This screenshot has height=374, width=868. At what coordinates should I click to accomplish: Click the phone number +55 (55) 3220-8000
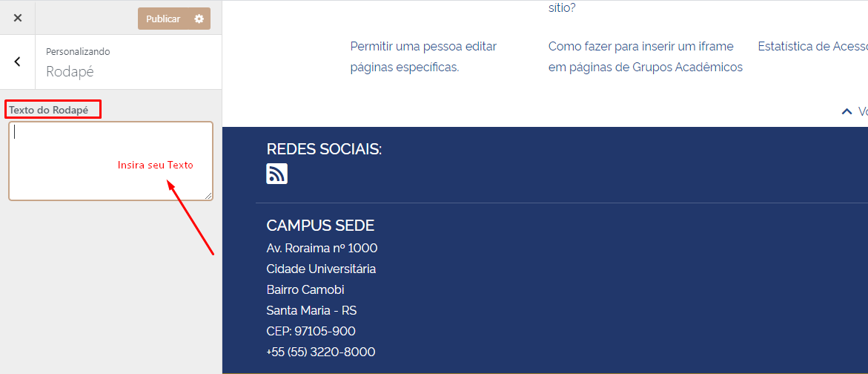pyautogui.click(x=320, y=352)
